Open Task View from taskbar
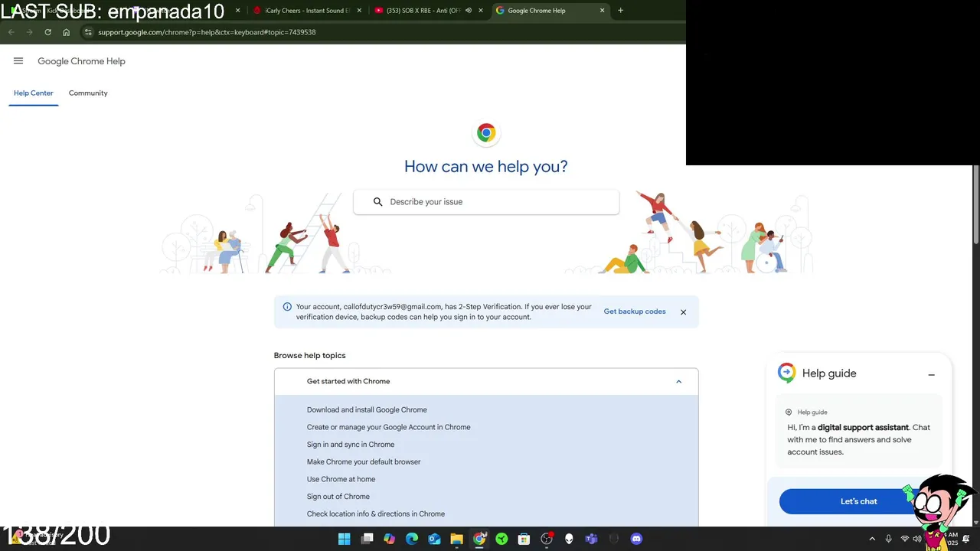This screenshot has width=980, height=551. (x=367, y=539)
